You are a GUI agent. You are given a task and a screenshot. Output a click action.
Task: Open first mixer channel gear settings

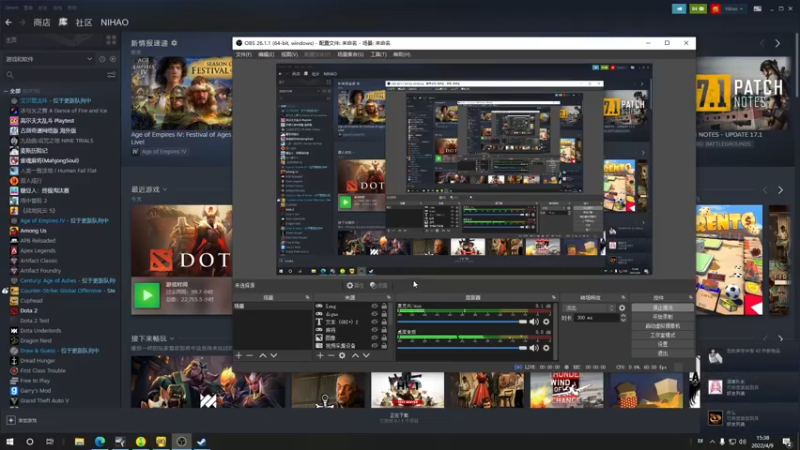pos(546,322)
